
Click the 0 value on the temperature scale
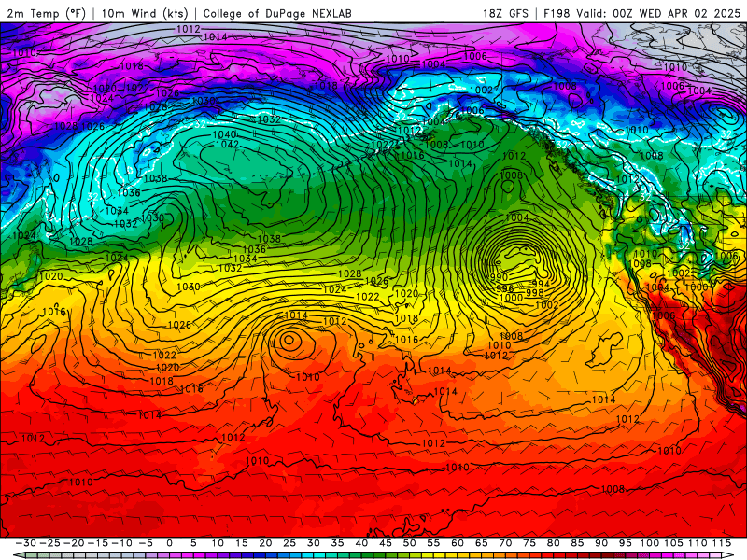tap(170, 543)
